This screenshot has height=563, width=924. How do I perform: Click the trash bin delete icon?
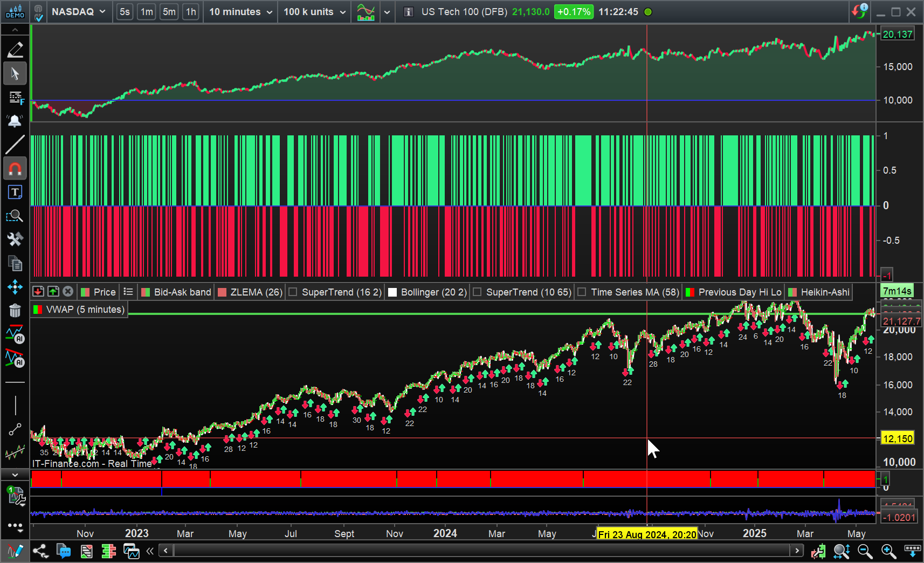(x=15, y=311)
